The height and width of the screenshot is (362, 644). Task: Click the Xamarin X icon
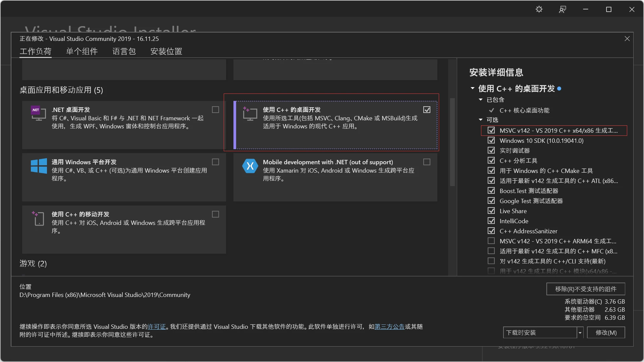coord(250,166)
